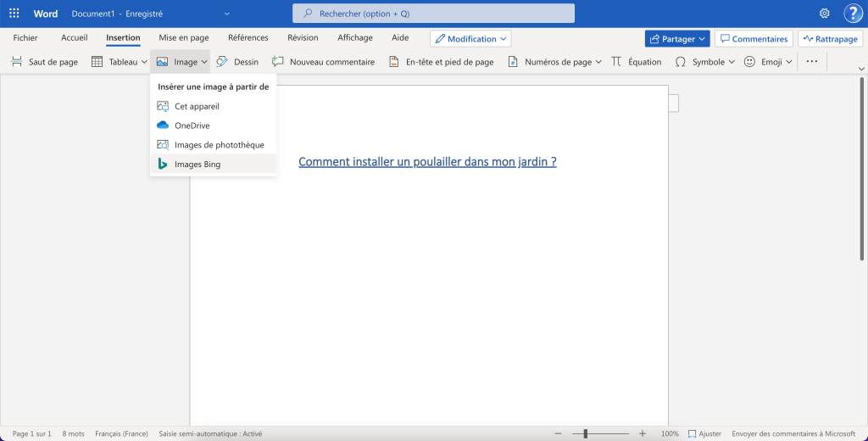This screenshot has height=441, width=868.
Task: Click the zoom slider in status bar
Action: click(585, 433)
